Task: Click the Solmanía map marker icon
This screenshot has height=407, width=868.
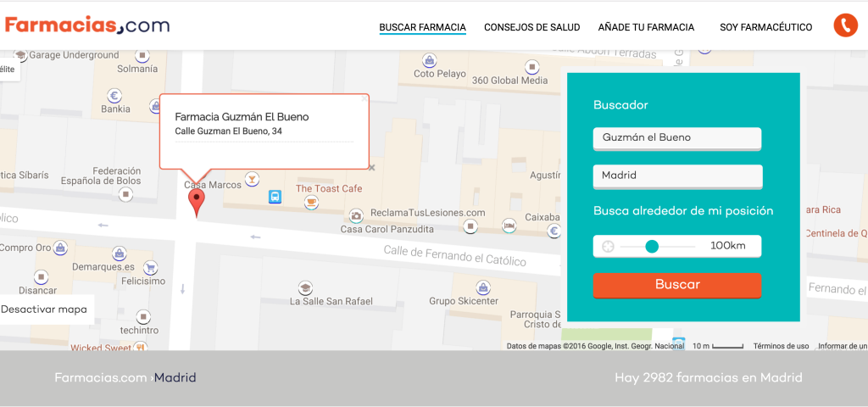Action: [142, 56]
